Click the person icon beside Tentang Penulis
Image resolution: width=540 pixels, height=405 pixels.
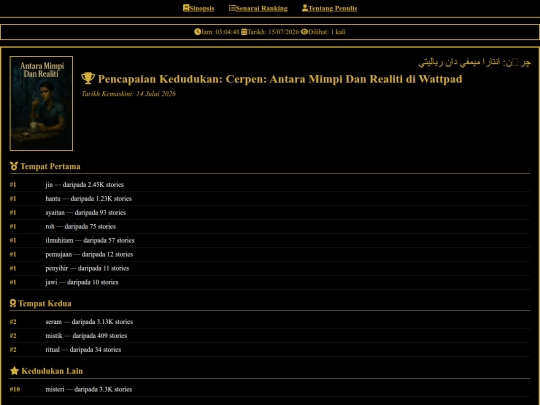click(305, 8)
